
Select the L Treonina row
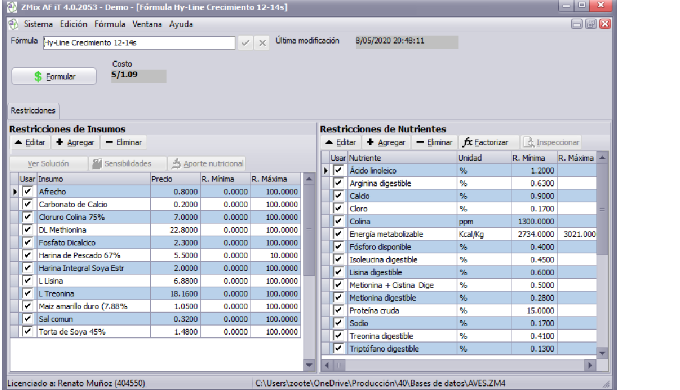[156, 294]
